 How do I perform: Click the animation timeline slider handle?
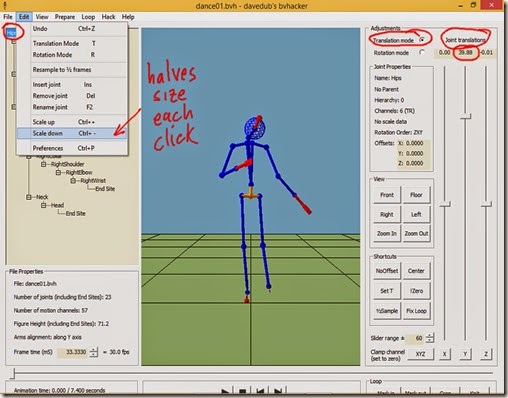coord(13,373)
